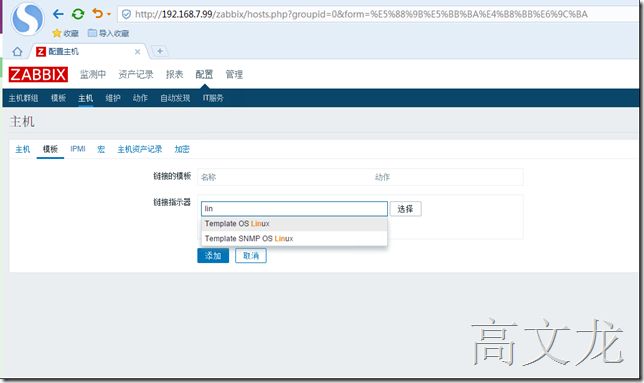The image size is (644, 383).
Task: Click the 名称 column header
Action: click(208, 177)
